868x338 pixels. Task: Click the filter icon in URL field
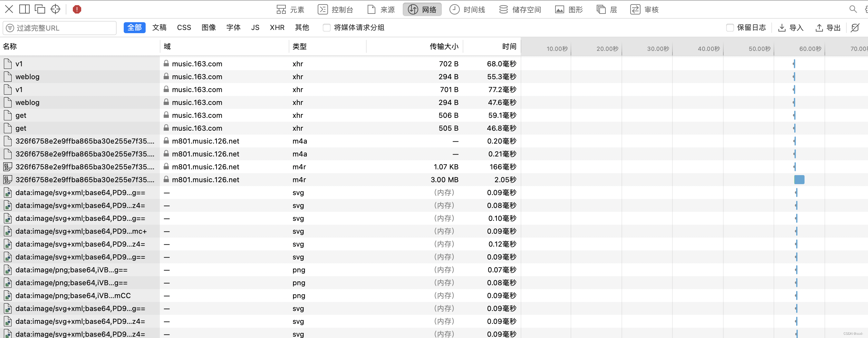[x=10, y=28]
